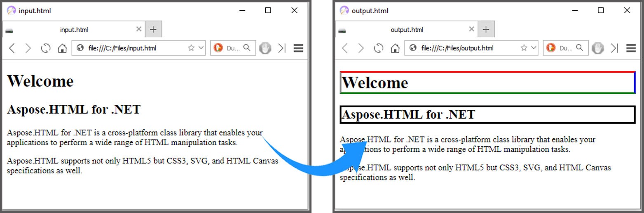Reload the page in output.html window

tap(378, 48)
